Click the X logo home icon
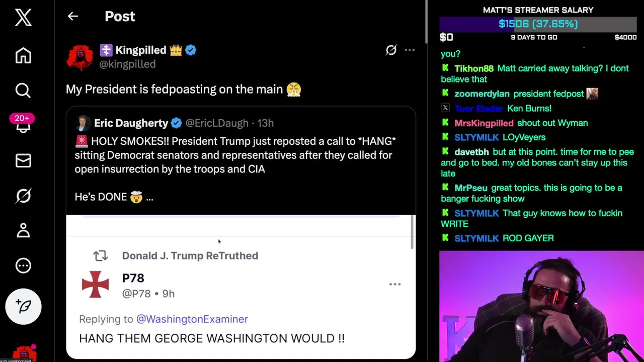 (23, 18)
